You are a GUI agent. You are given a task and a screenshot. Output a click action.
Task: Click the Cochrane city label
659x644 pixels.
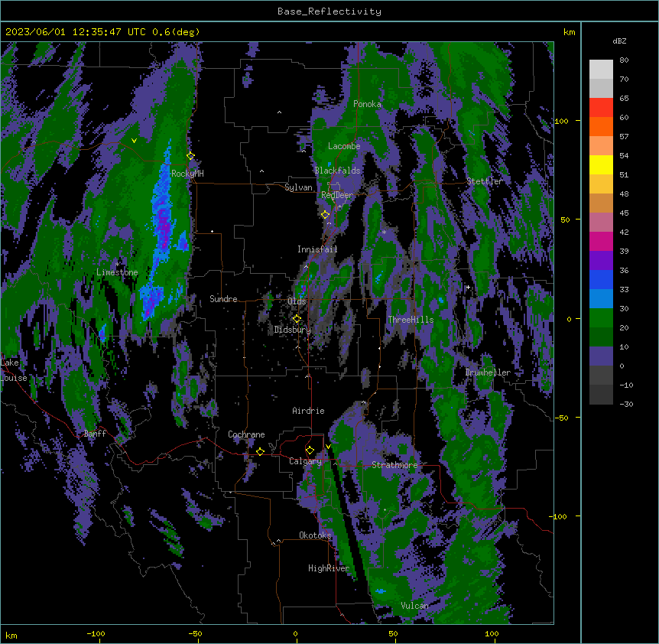pyautogui.click(x=246, y=434)
